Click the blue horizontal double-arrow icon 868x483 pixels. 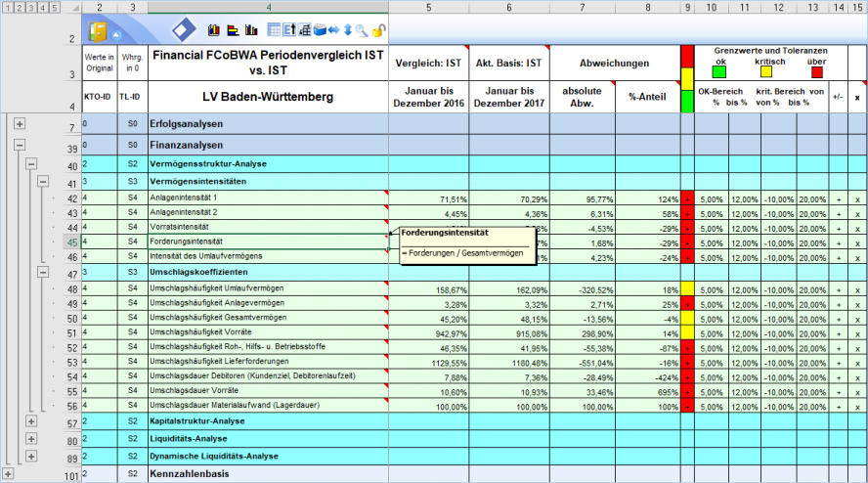[332, 30]
